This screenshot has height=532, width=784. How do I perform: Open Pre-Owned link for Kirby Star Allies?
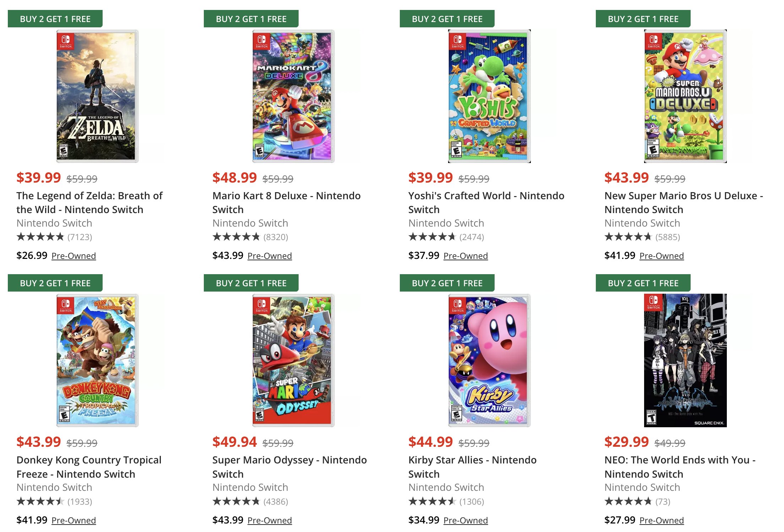coord(466,520)
